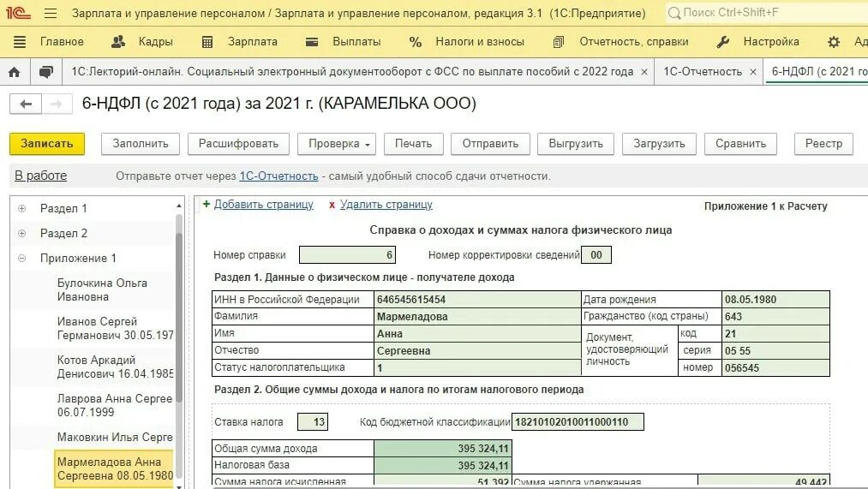
Task: Close the 1С-Отчетность tab
Action: tap(753, 72)
